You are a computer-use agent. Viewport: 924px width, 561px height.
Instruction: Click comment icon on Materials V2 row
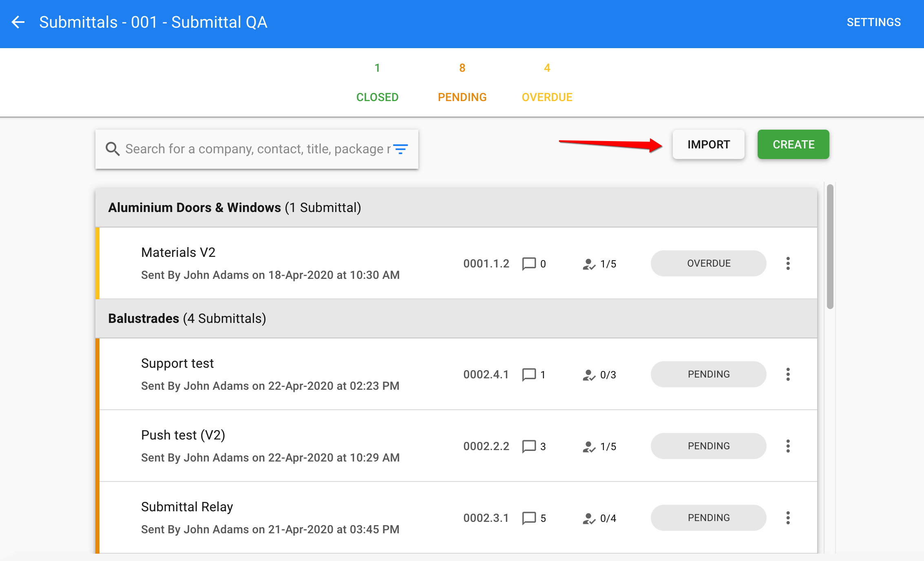(529, 264)
